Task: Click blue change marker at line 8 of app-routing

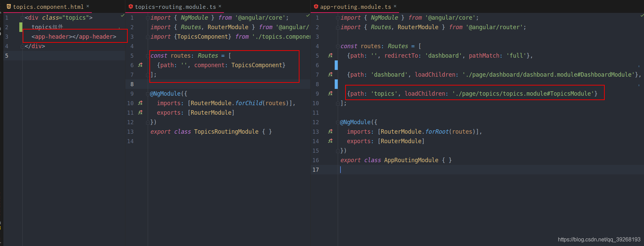Action: pos(336,84)
